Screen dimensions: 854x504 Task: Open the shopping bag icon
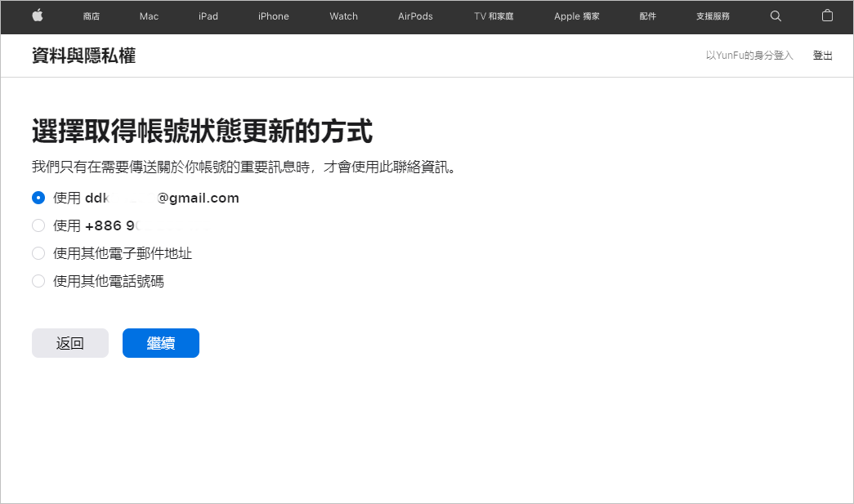pyautogui.click(x=827, y=16)
